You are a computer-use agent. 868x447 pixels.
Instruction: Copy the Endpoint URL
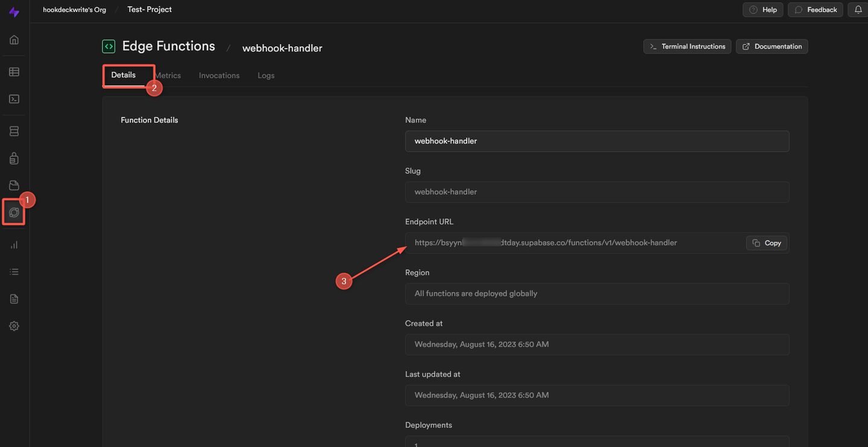pyautogui.click(x=766, y=243)
